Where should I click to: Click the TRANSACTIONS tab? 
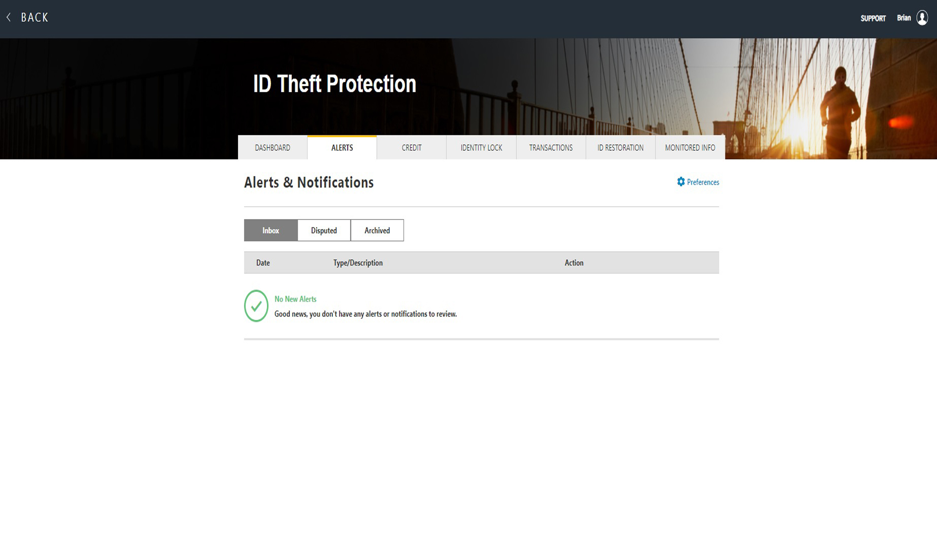point(551,147)
